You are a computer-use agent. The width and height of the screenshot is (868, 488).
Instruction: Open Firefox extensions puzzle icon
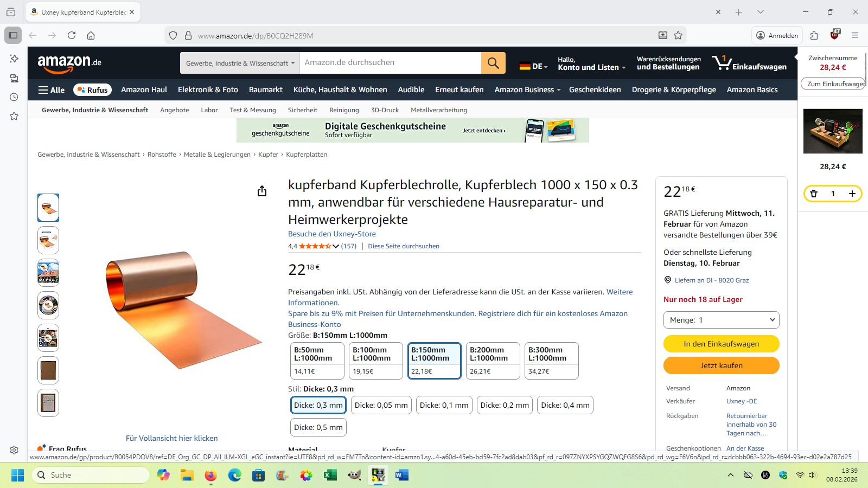coord(814,35)
